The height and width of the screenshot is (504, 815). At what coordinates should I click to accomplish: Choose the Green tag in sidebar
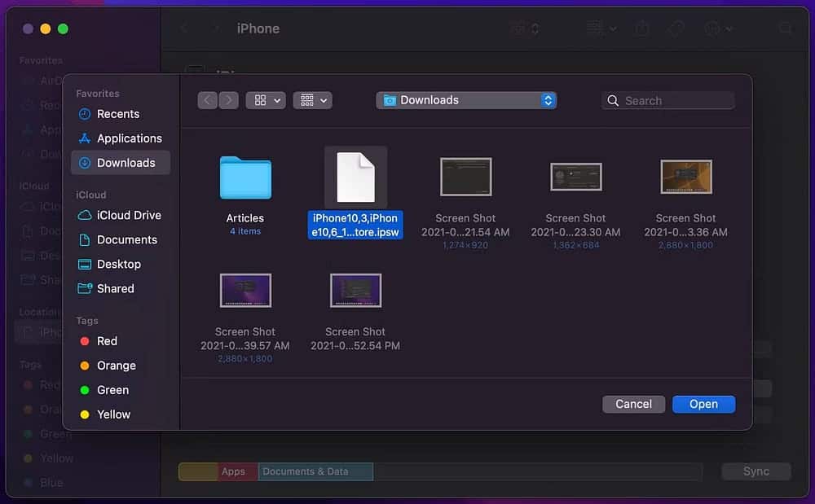pyautogui.click(x=112, y=390)
